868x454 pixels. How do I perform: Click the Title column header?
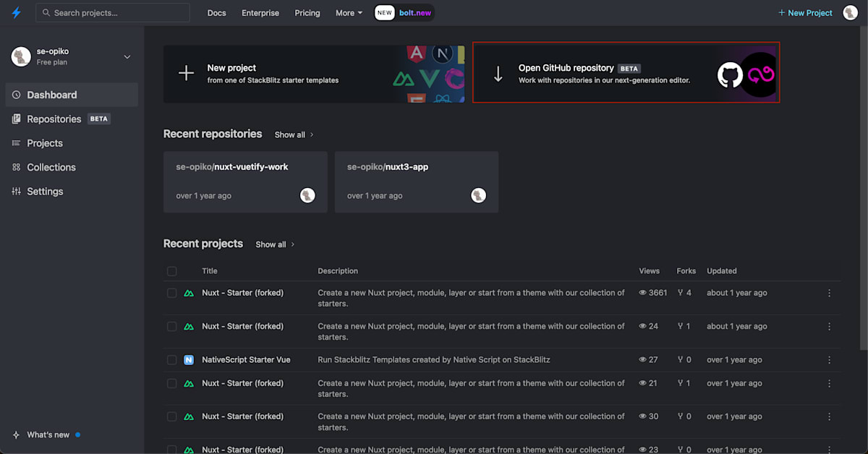tap(210, 271)
